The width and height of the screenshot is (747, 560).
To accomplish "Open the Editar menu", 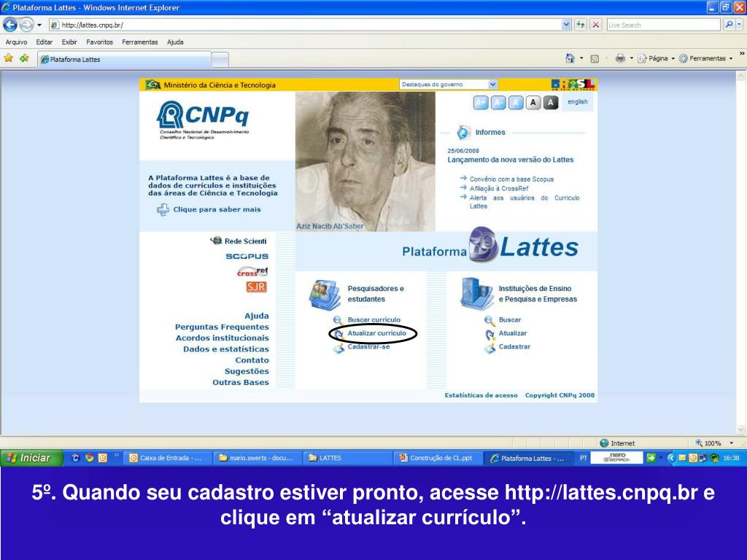I will click(44, 42).
